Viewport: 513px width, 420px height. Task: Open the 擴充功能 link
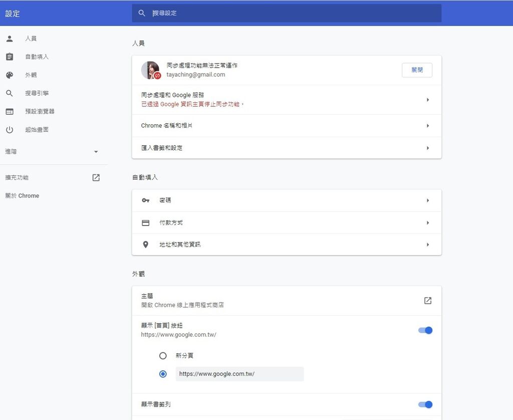17,177
